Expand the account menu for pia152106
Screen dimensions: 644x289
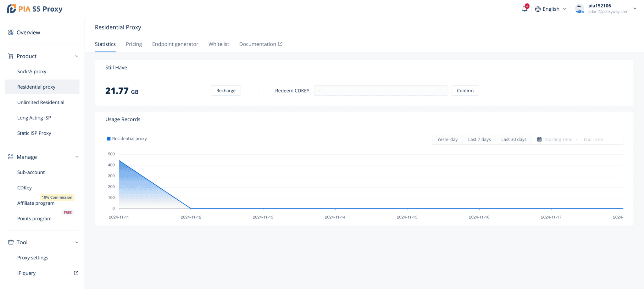pyautogui.click(x=635, y=9)
